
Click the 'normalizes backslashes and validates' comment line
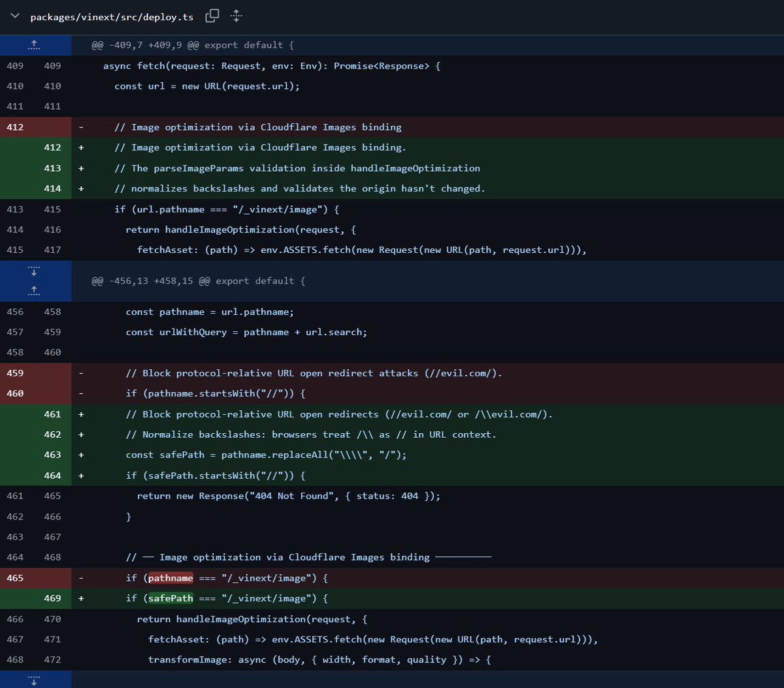(300, 189)
